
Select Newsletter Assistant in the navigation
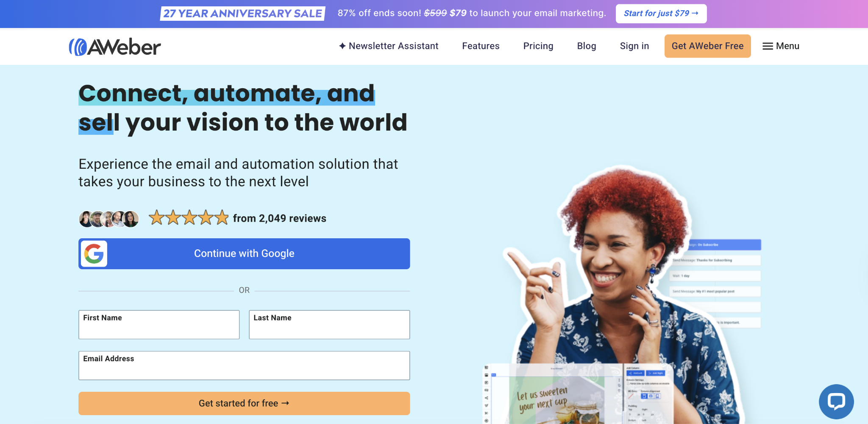(x=393, y=46)
